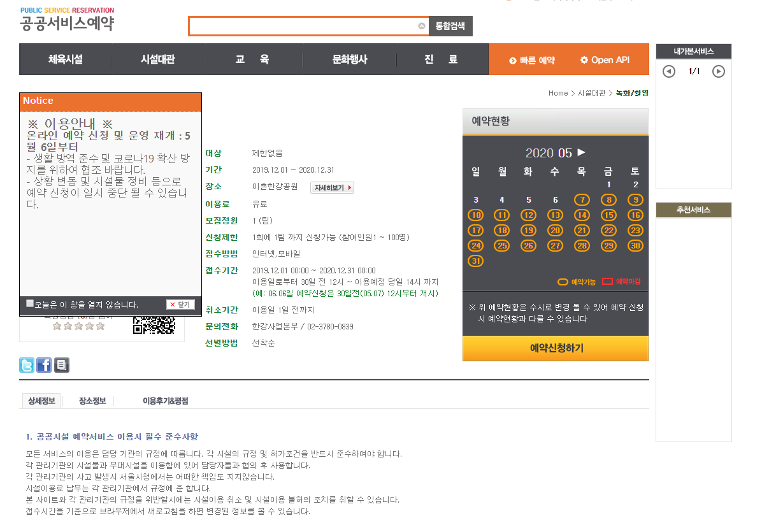Select May 9 in the calendar
The height and width of the screenshot is (532, 762).
click(x=635, y=199)
